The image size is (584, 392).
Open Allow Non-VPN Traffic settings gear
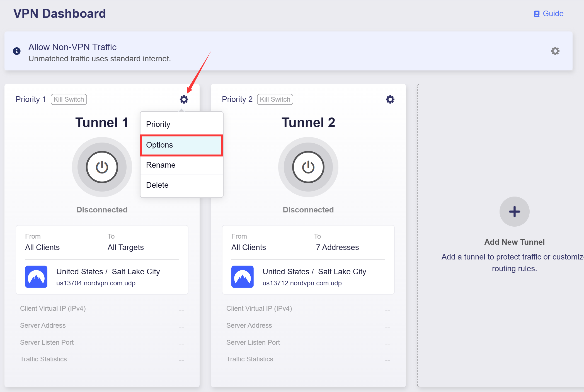[555, 51]
